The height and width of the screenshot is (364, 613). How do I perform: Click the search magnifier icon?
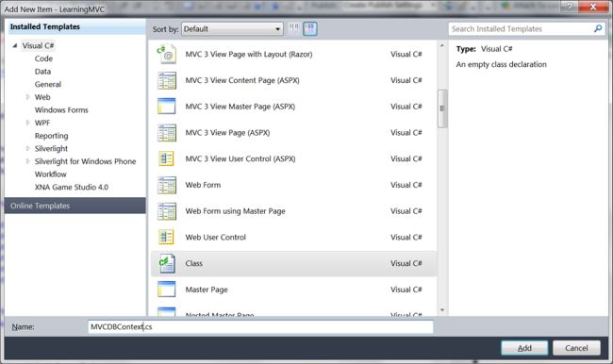click(598, 28)
